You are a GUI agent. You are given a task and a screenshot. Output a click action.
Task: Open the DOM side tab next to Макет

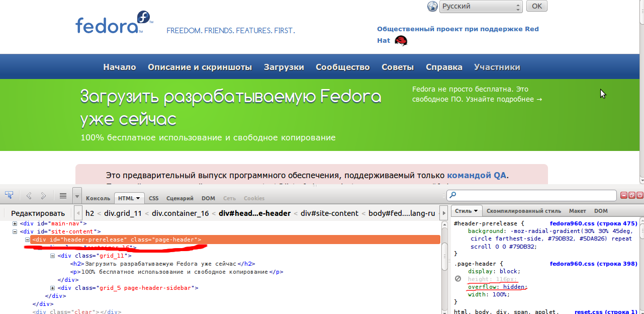[x=601, y=211]
